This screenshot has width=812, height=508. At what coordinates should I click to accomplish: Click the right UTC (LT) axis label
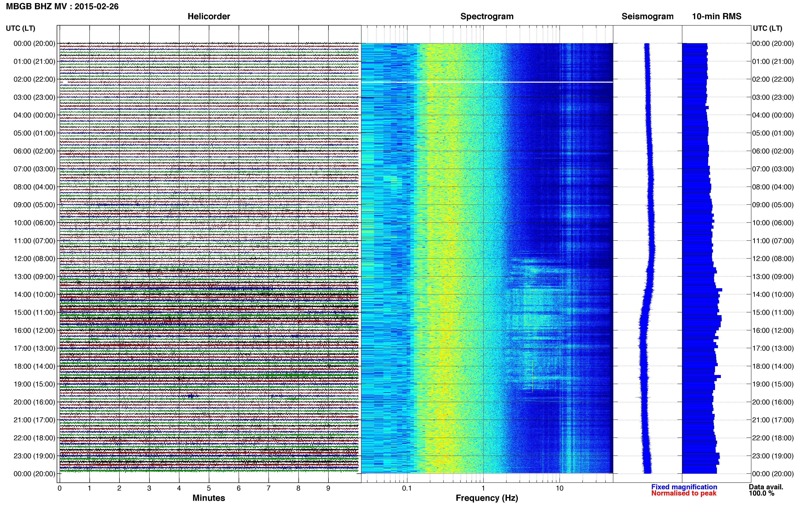(x=767, y=28)
